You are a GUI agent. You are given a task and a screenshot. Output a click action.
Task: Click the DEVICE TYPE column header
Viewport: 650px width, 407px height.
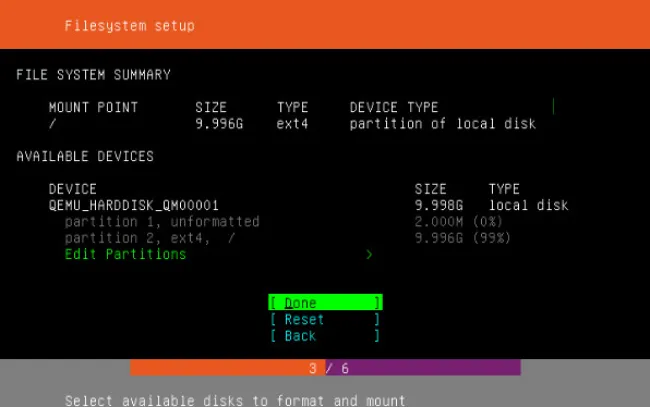(x=394, y=107)
